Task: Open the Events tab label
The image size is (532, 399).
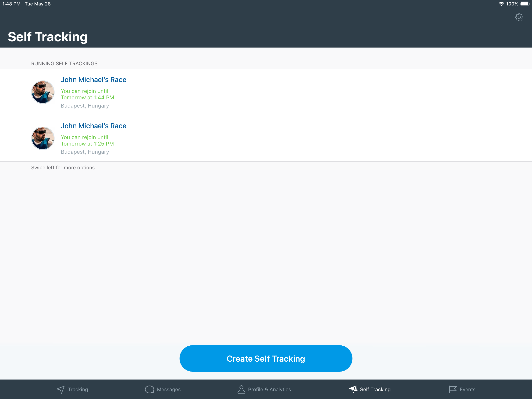Action: 467,389
